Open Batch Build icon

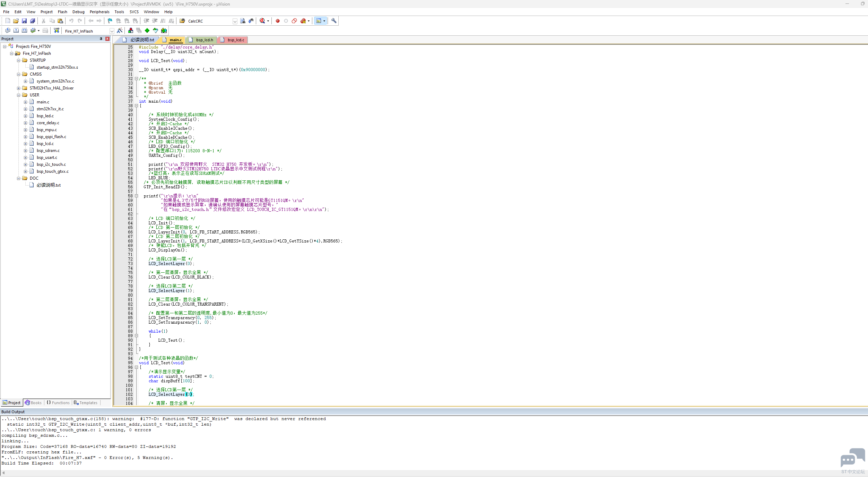[33, 31]
